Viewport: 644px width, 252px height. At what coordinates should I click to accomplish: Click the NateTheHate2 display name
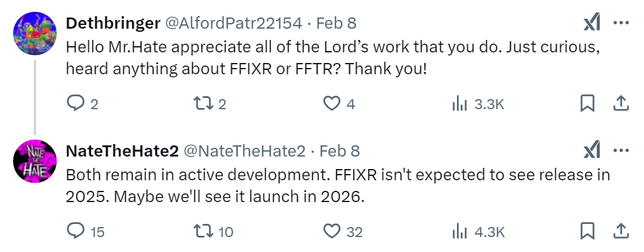click(122, 151)
